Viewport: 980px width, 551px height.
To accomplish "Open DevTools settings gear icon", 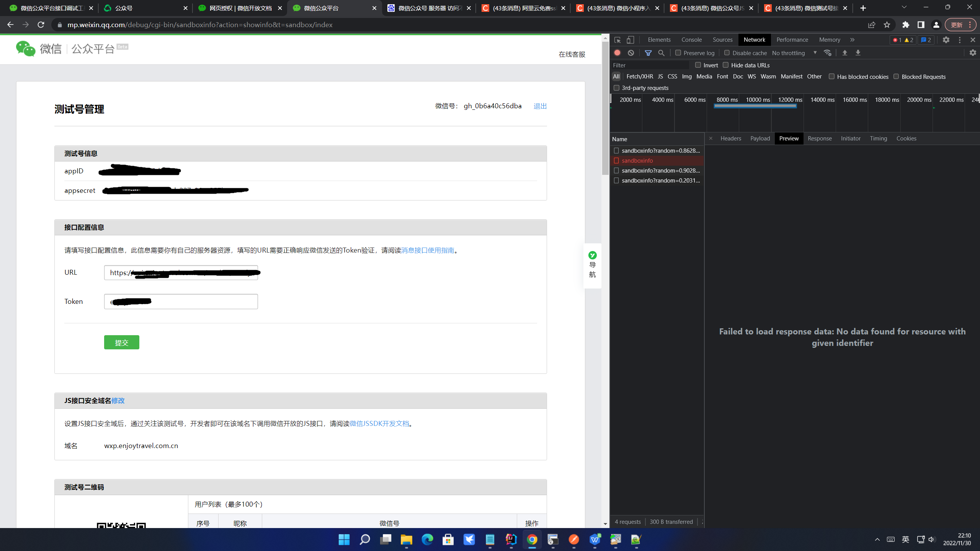I will tap(946, 40).
